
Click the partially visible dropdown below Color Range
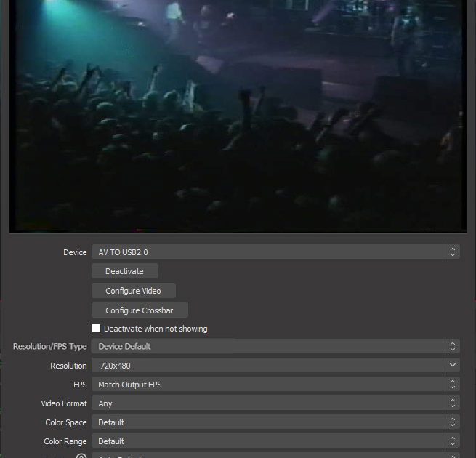coord(269,456)
